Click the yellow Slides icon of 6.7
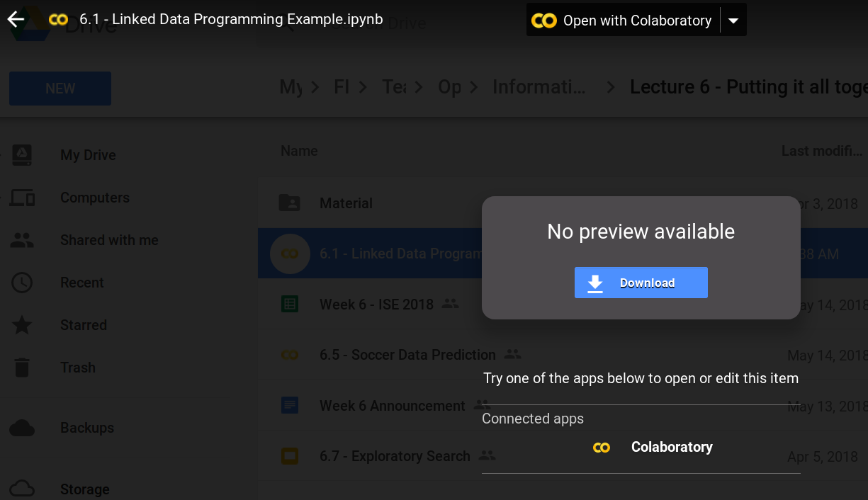The image size is (868, 500). point(289,456)
